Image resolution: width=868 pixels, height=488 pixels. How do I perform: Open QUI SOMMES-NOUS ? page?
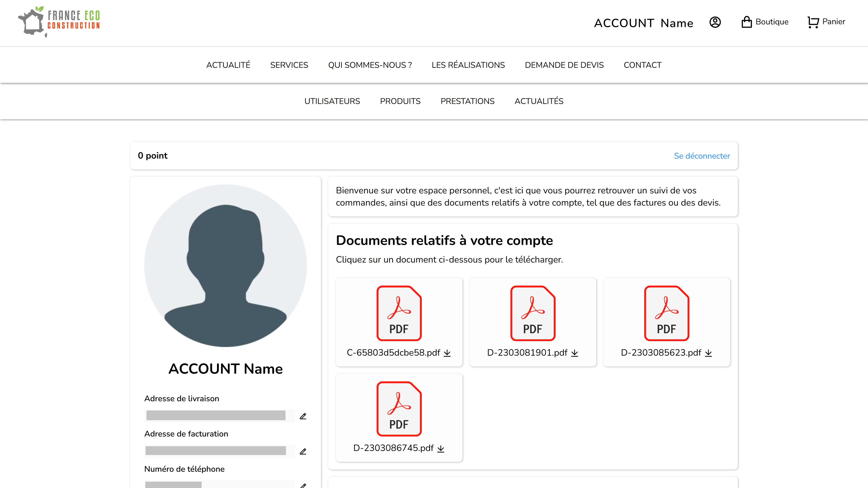point(370,65)
